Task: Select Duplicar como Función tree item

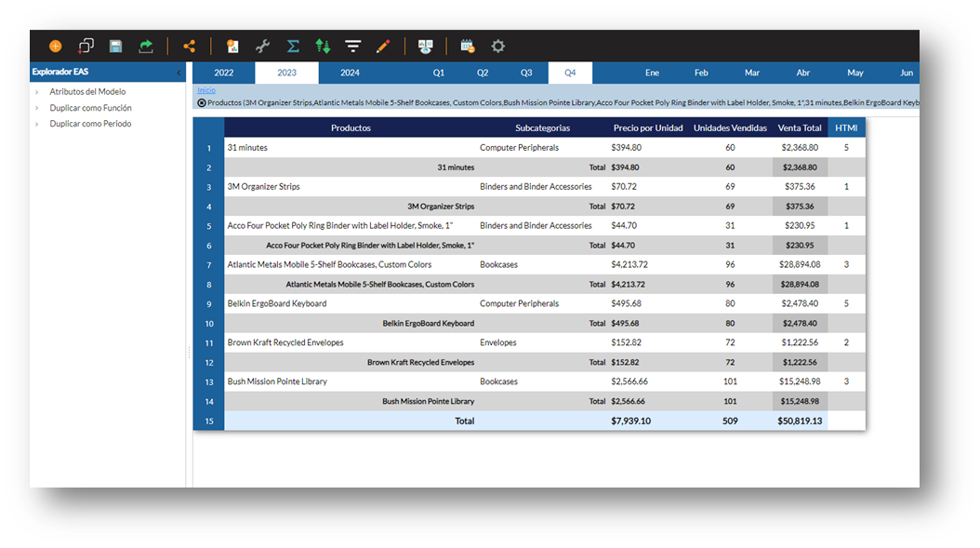Action: pos(90,108)
